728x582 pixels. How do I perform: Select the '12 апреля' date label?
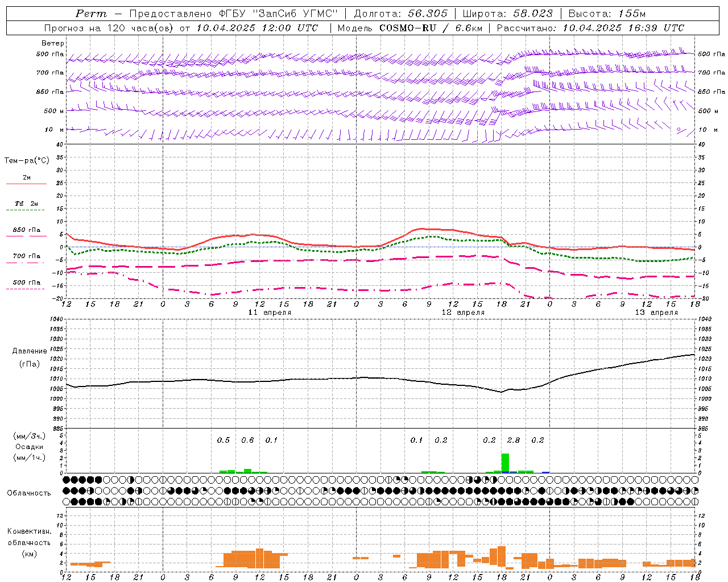(464, 313)
